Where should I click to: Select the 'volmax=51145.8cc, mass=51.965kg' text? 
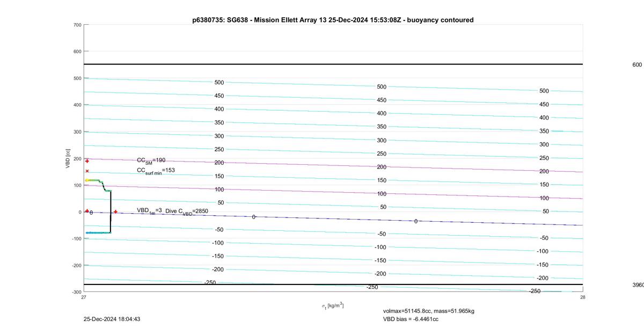pyautogui.click(x=429, y=311)
